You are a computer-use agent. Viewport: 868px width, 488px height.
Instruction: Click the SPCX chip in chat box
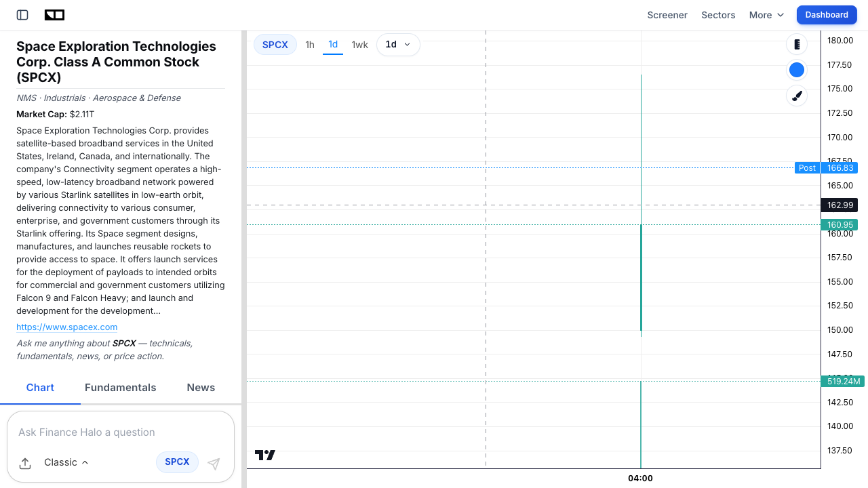pos(177,462)
